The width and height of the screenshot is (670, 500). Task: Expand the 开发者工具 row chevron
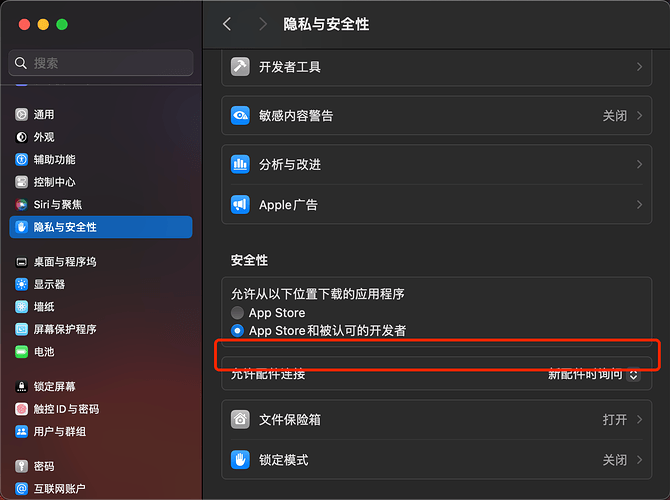coord(639,67)
